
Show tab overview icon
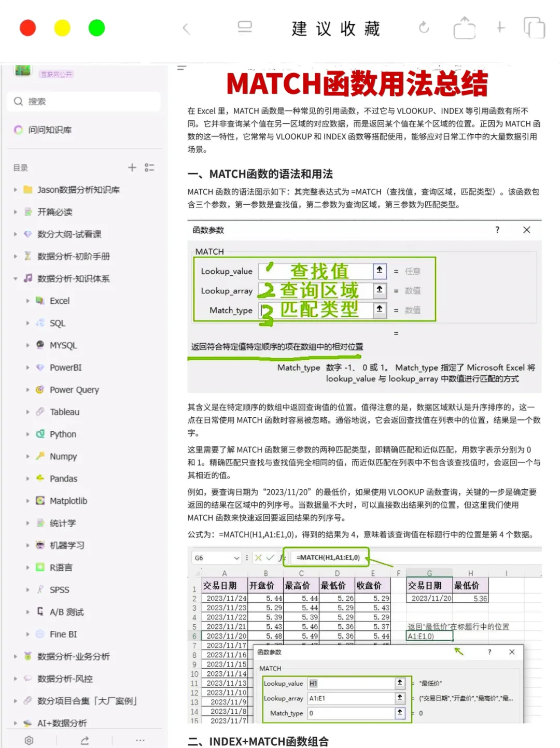point(534,27)
